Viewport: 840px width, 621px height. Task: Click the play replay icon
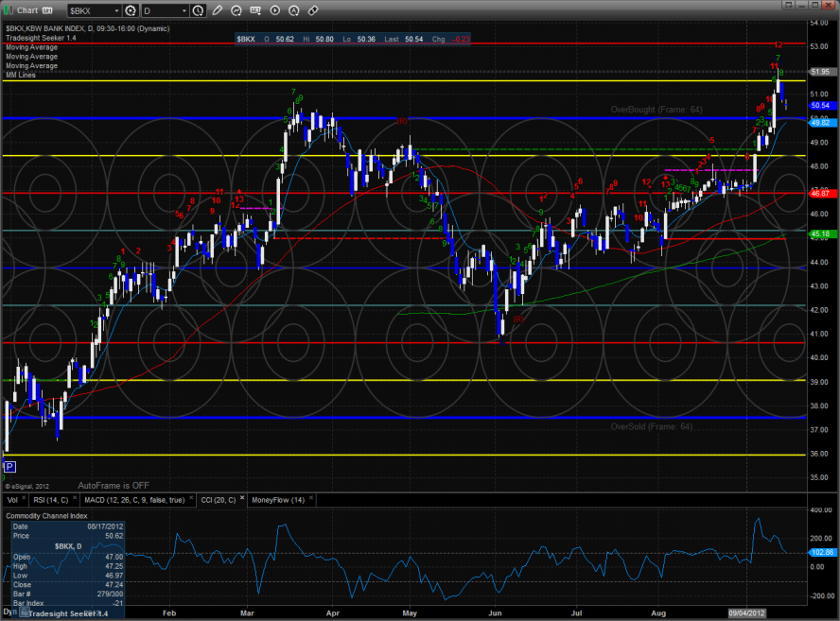(274, 11)
